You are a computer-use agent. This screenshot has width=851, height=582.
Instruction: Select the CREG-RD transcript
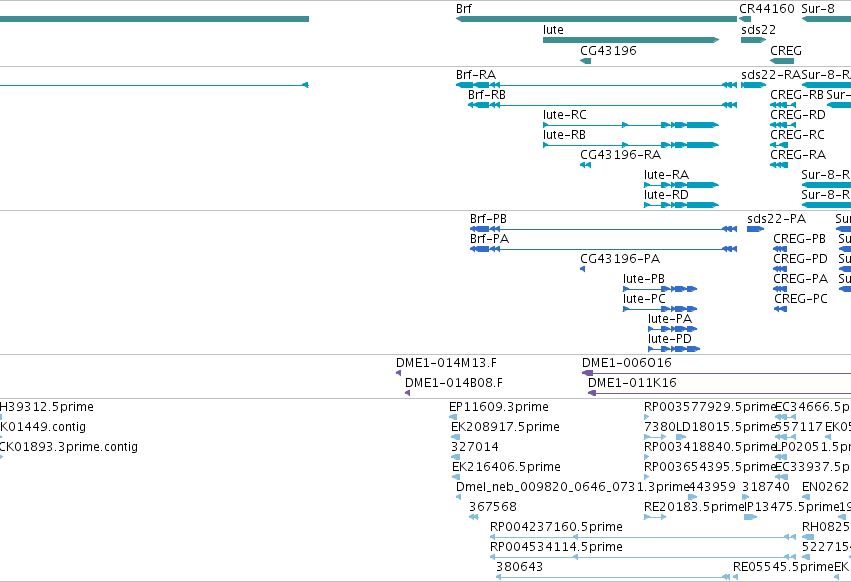[783, 125]
